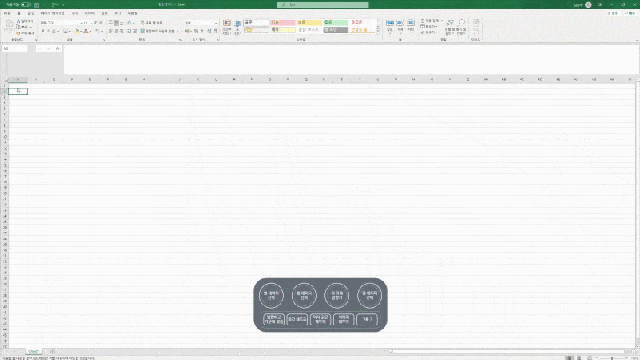Open the File menu tab
The height and width of the screenshot is (360, 640).
7,13
